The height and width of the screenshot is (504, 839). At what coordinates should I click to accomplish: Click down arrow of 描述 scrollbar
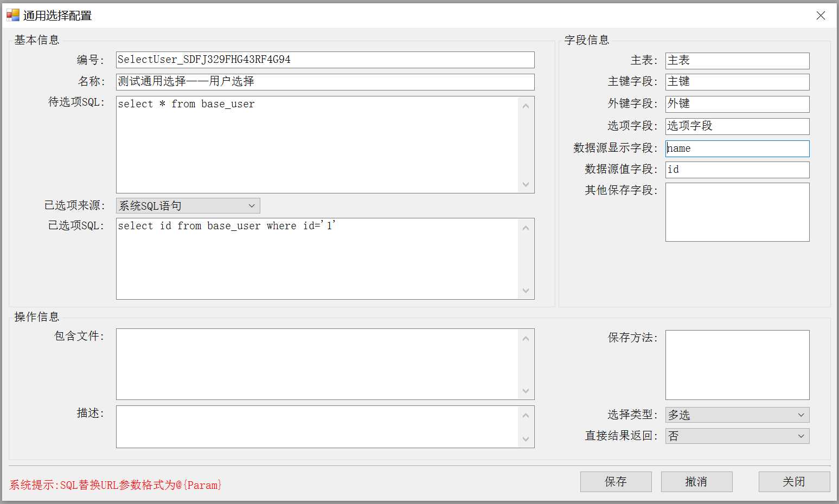click(526, 439)
